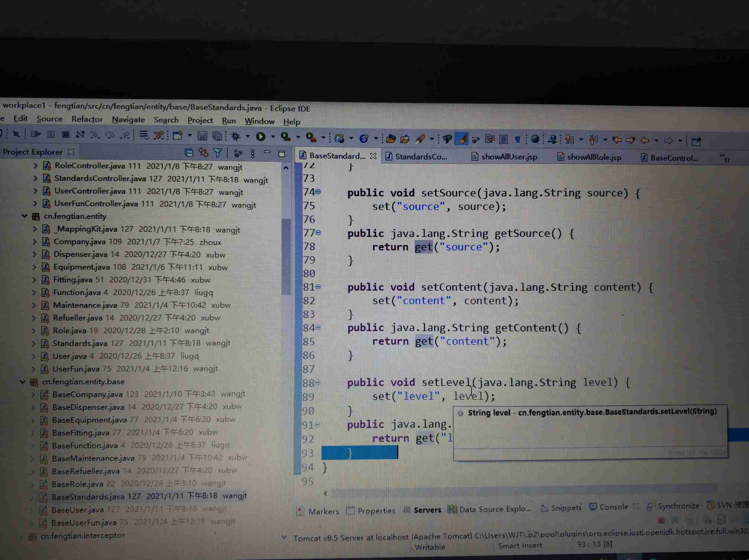Screen dimensions: 749x560
Task: Expand the BaseCompany.java tree node
Action: pos(33,394)
